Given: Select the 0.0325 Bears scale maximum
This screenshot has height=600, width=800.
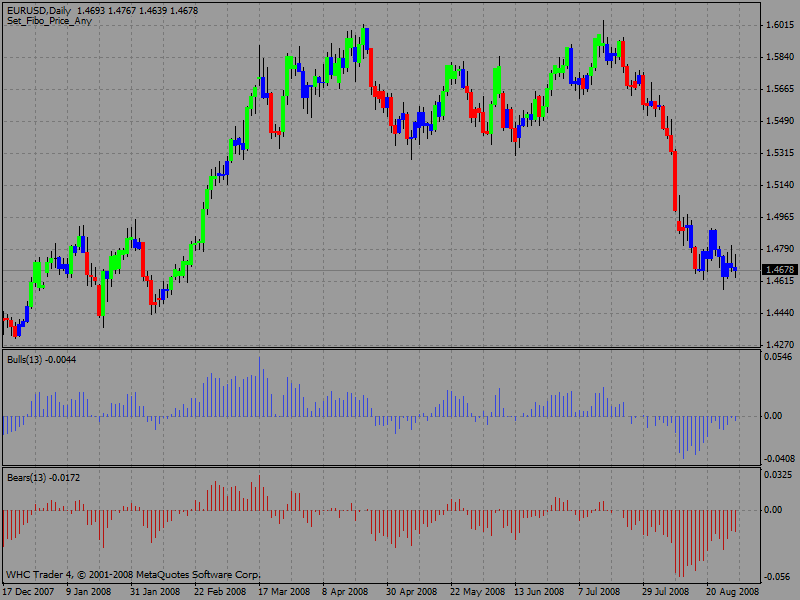Looking at the screenshot, I should click(x=778, y=475).
